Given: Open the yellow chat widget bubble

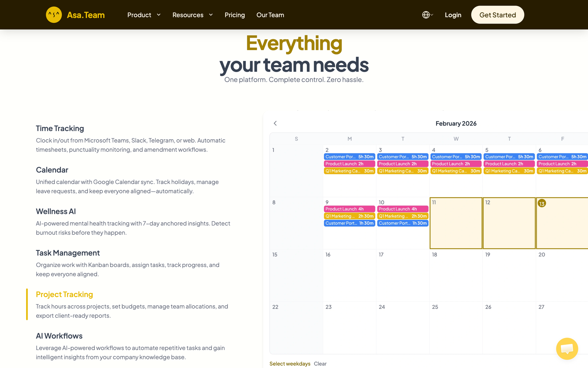Looking at the screenshot, I should pos(567,349).
